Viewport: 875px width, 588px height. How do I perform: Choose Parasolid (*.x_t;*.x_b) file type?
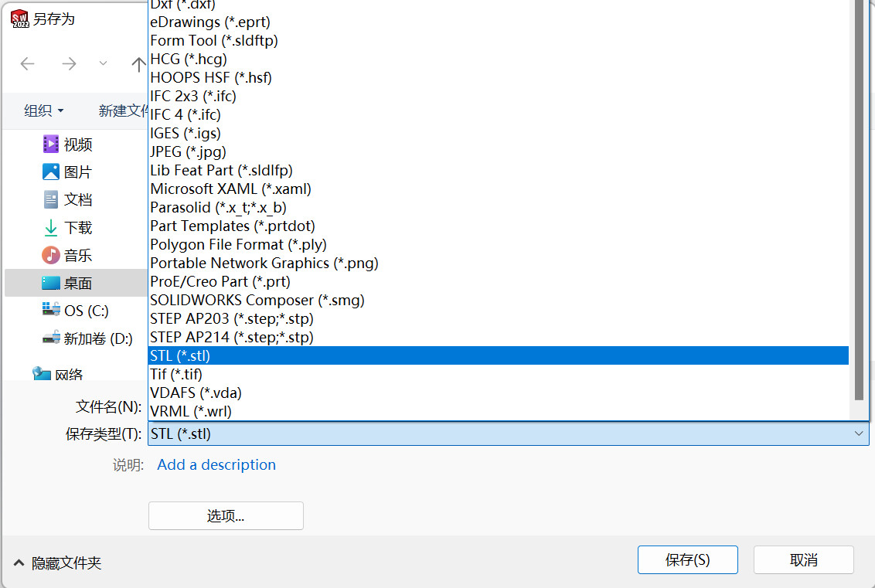pos(218,207)
